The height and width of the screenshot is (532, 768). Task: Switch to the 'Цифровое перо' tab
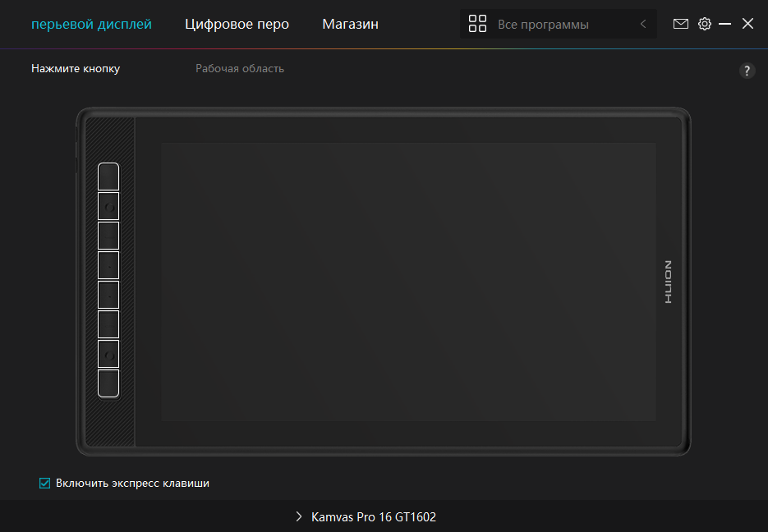(x=237, y=24)
